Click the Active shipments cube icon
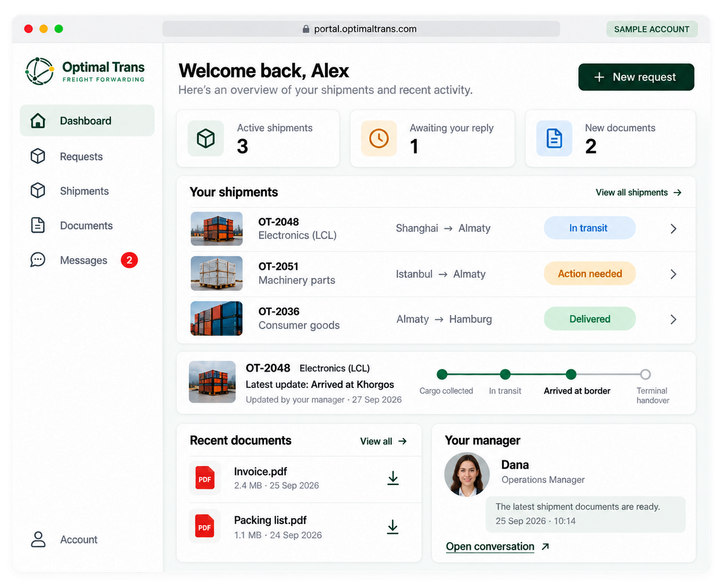 (206, 138)
